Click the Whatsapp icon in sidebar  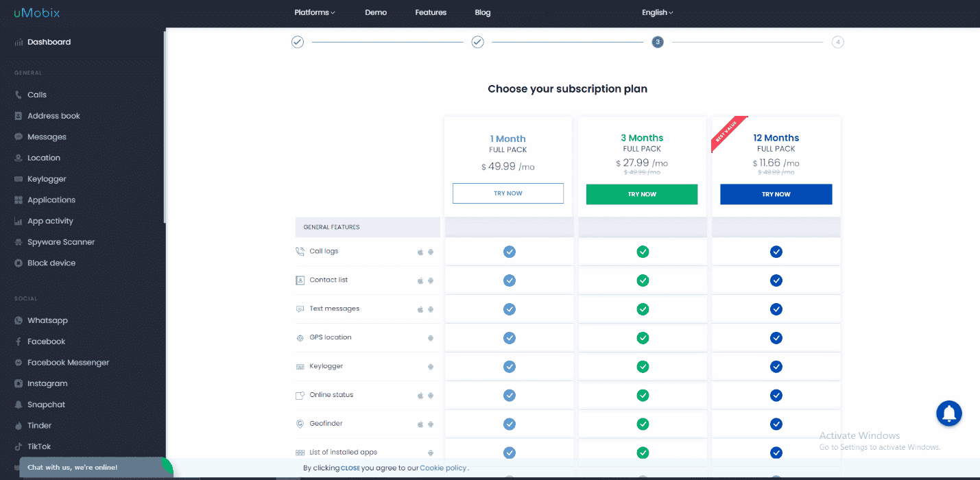(x=19, y=320)
